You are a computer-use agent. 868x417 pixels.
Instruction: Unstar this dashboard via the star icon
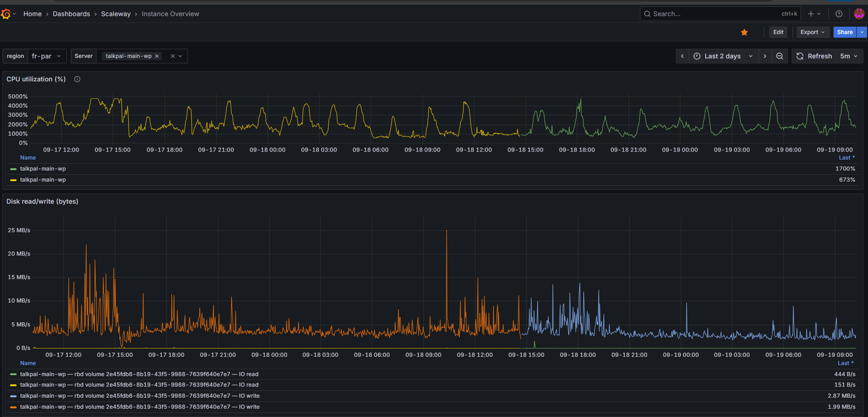point(744,32)
